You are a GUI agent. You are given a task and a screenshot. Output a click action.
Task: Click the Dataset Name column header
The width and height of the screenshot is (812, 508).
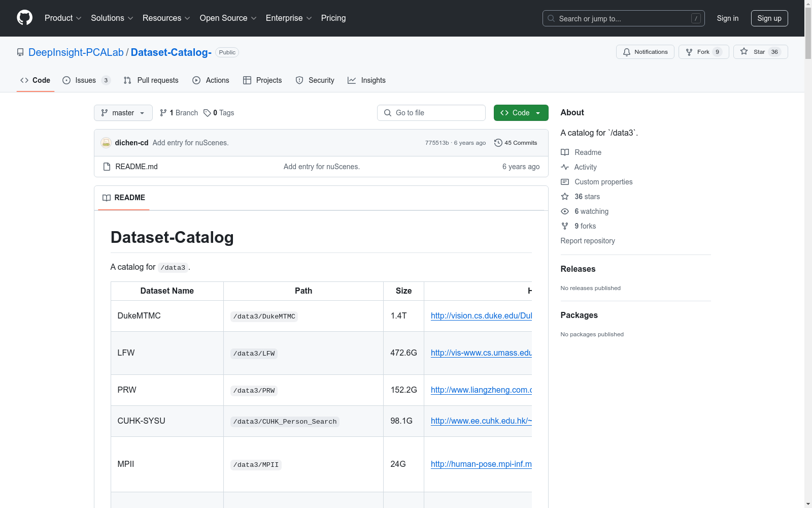click(x=167, y=291)
